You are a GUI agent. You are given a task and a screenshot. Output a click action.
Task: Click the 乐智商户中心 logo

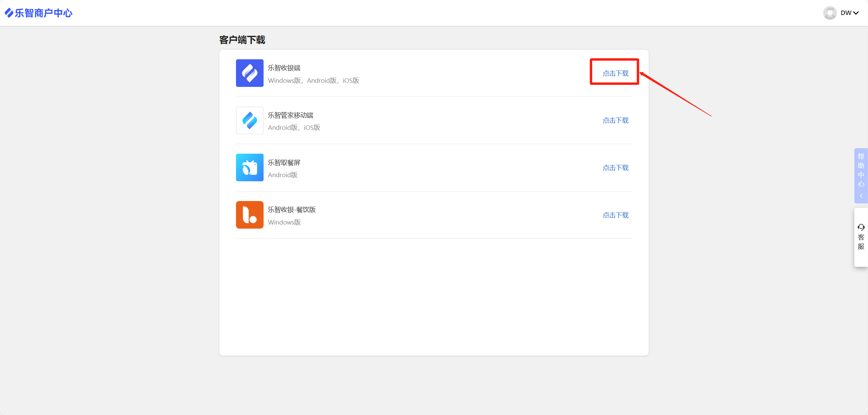tap(38, 13)
